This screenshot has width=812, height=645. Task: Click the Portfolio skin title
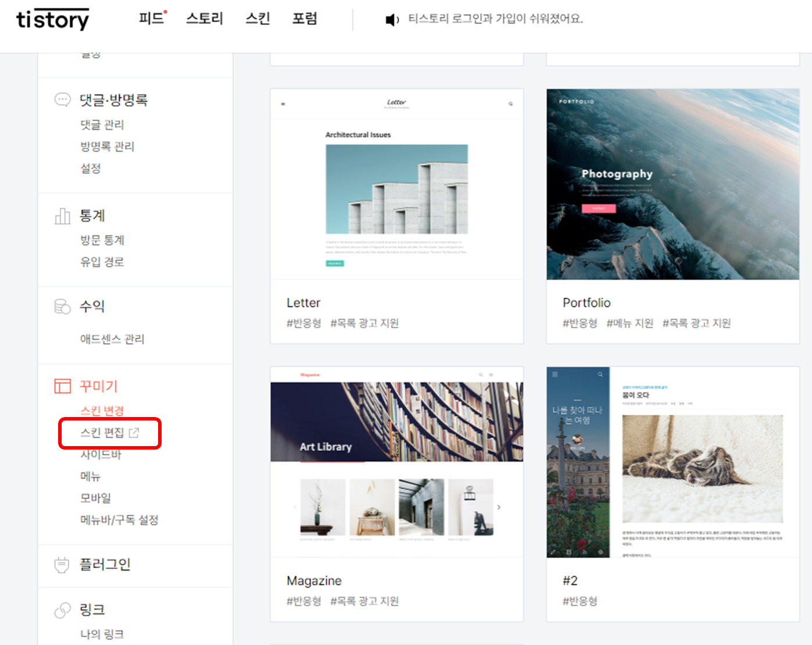pos(586,303)
